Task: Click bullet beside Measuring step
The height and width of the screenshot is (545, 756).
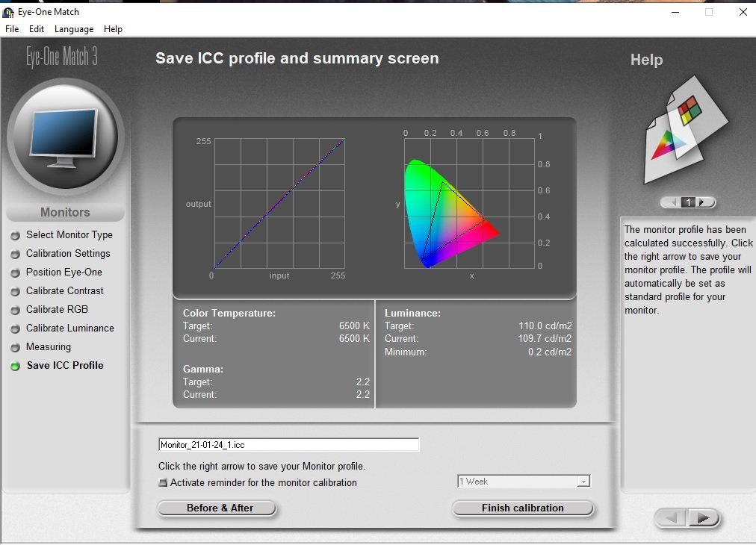Action: (x=16, y=347)
